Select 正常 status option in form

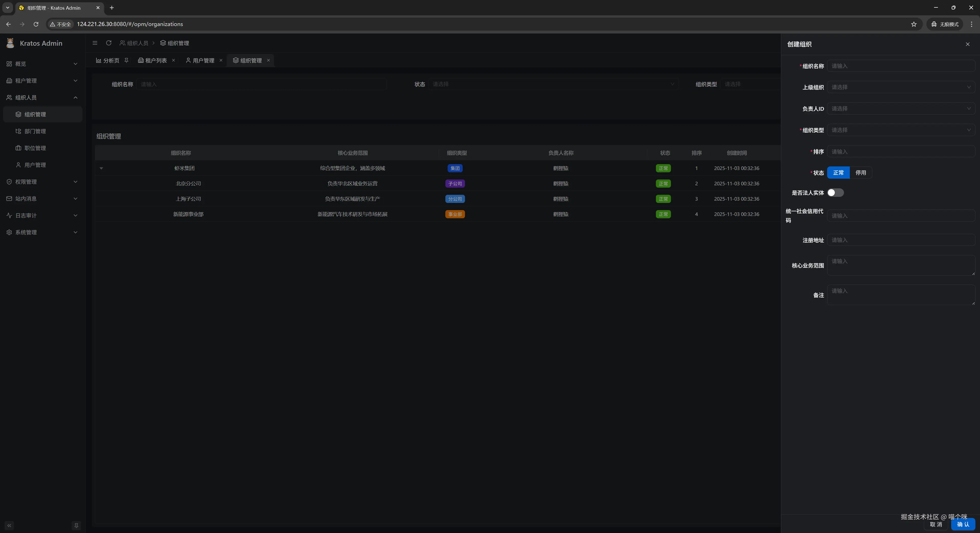pos(838,173)
